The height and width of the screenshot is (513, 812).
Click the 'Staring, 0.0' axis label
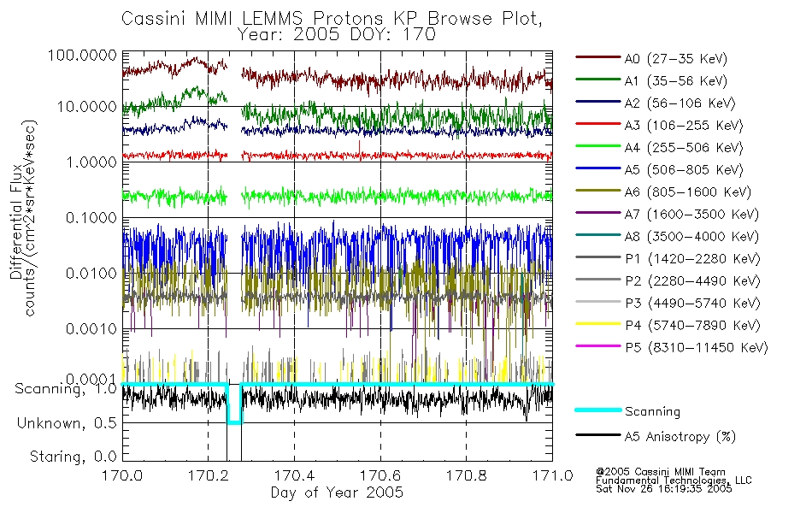73,457
